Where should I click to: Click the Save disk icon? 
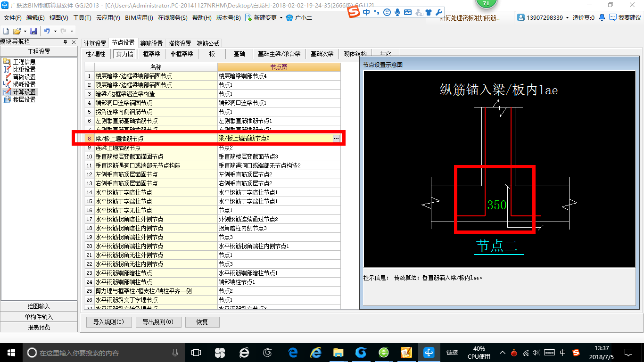pyautogui.click(x=33, y=31)
